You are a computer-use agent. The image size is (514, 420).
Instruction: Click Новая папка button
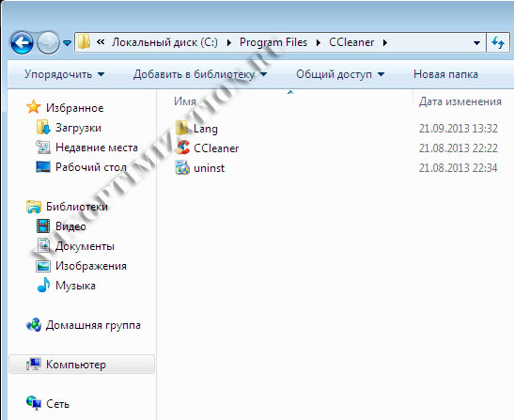point(445,74)
